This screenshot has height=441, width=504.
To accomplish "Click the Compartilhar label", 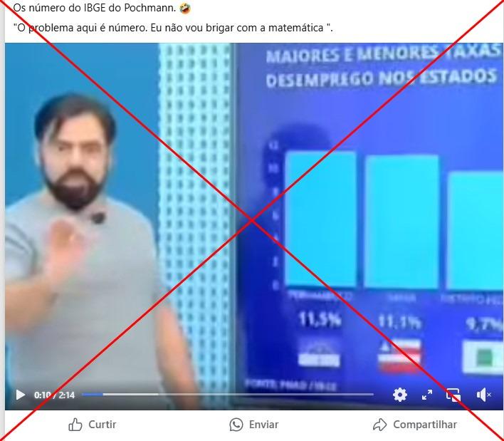I will (x=425, y=425).
